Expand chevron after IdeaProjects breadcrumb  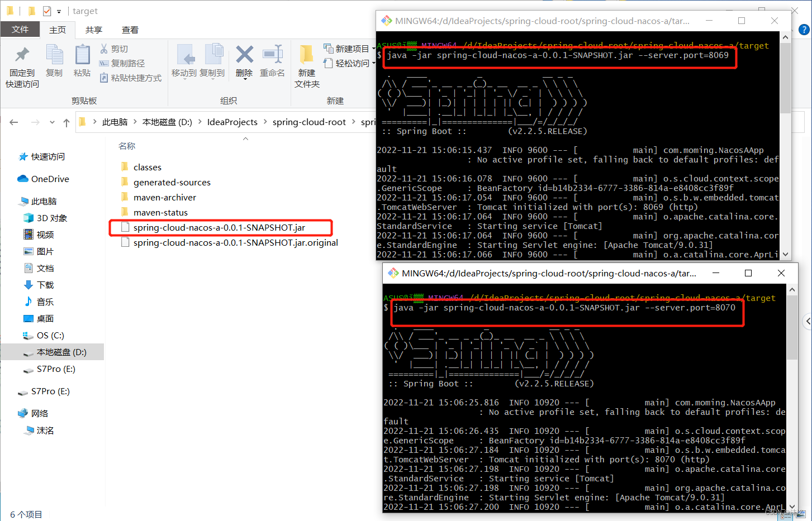pyautogui.click(x=265, y=122)
